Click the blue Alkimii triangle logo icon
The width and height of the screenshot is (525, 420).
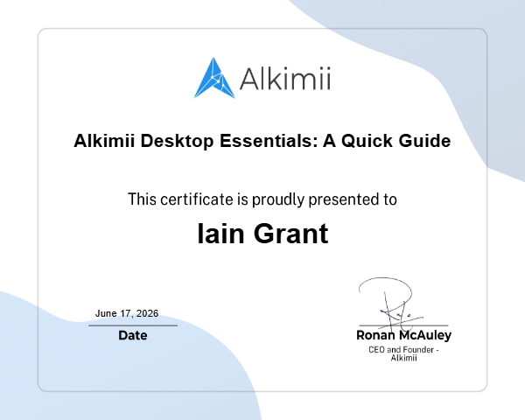(214, 78)
